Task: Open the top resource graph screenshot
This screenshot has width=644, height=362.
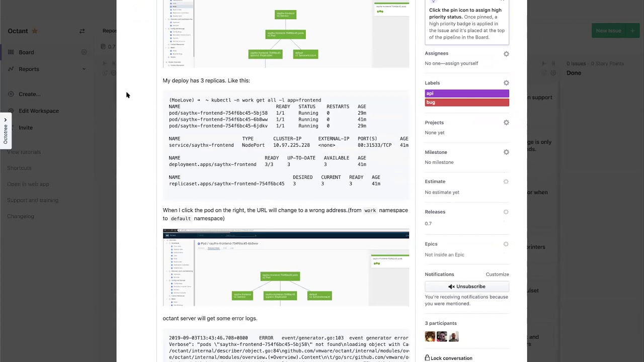Action: pyautogui.click(x=286, y=34)
